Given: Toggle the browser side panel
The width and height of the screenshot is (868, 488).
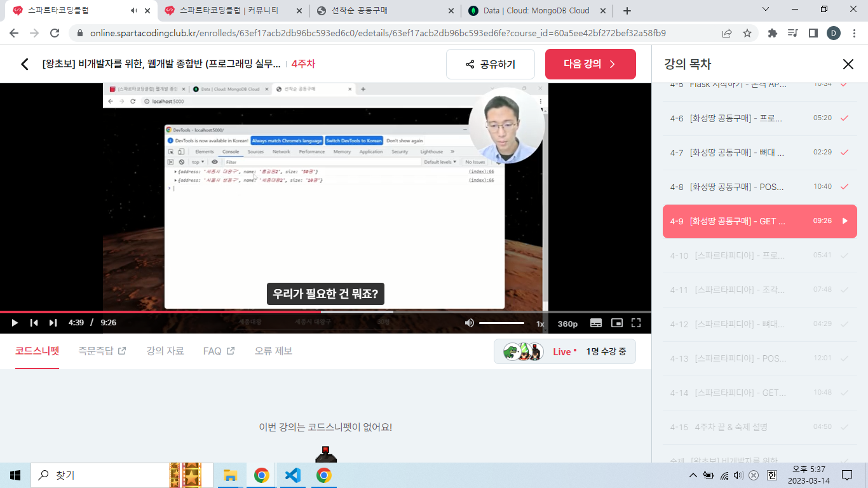Looking at the screenshot, I should click(x=813, y=33).
